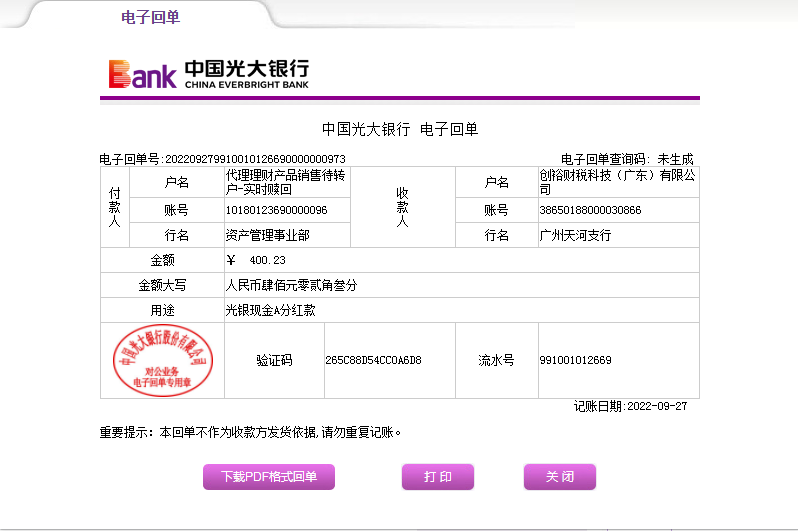Select the serial number 991001012669

click(575, 360)
